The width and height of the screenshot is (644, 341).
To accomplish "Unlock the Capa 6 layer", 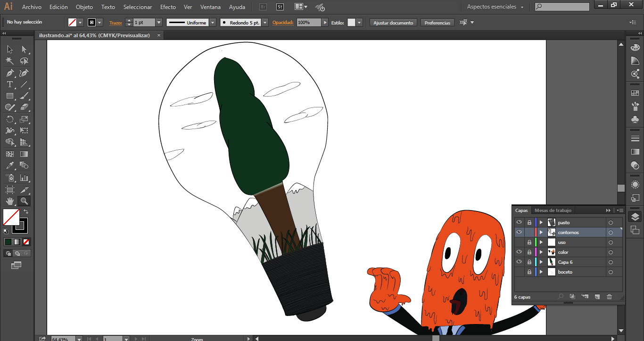I will pyautogui.click(x=529, y=262).
